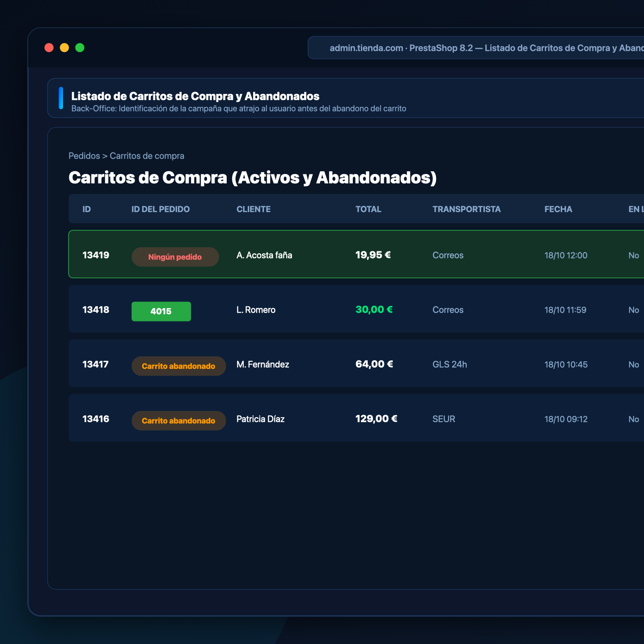The height and width of the screenshot is (644, 644).
Task: Select customer L. Romero
Action: 256,310
